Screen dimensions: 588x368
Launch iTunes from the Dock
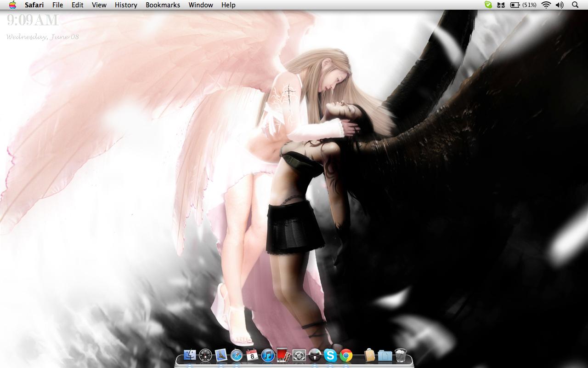pyautogui.click(x=268, y=355)
